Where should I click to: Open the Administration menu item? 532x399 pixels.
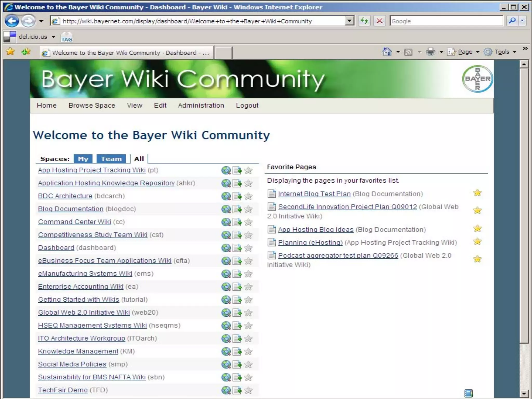[x=201, y=105]
